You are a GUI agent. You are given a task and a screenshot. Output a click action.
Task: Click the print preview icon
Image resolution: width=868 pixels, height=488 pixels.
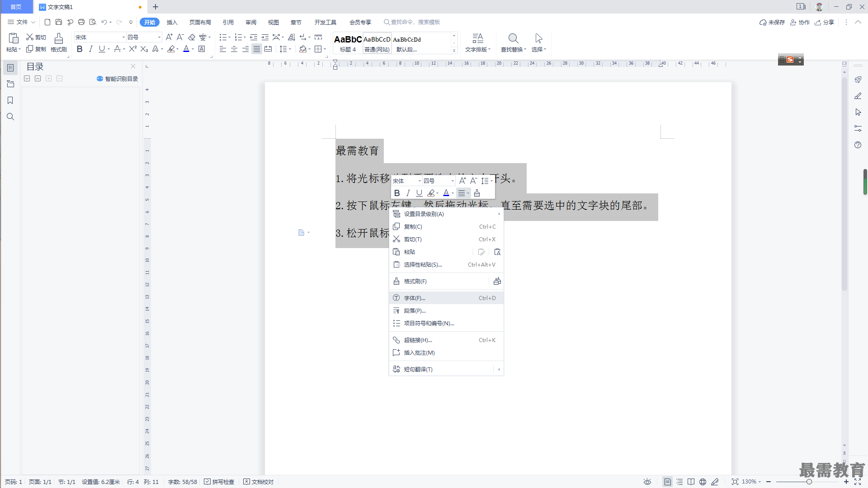coord(93,22)
